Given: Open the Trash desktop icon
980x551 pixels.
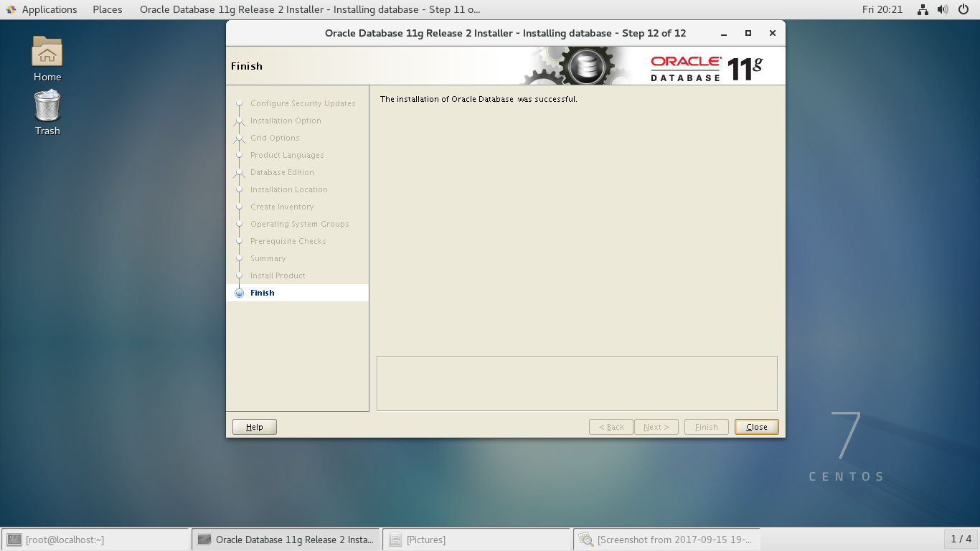Looking at the screenshot, I should (x=47, y=113).
